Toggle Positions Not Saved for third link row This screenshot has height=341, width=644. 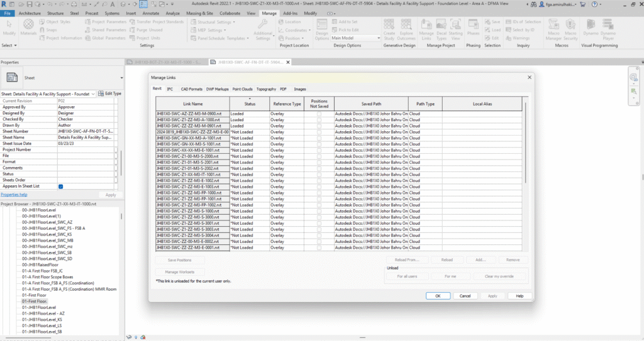point(319,126)
